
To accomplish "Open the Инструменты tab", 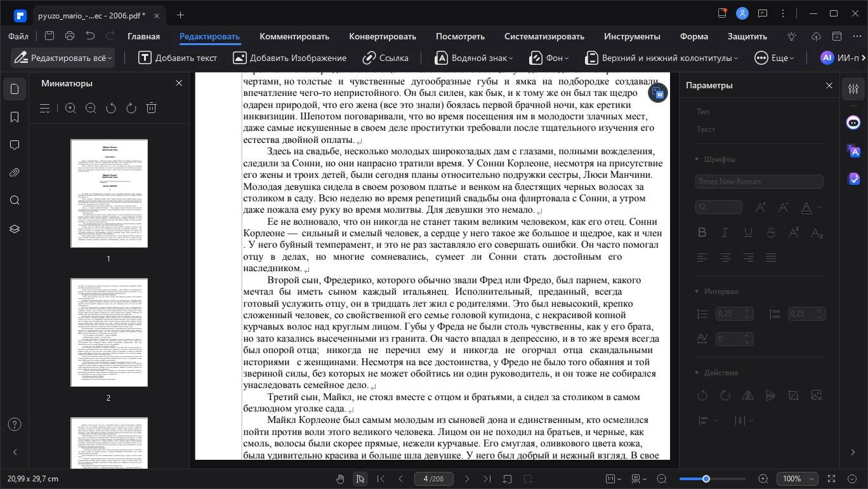I will (632, 36).
